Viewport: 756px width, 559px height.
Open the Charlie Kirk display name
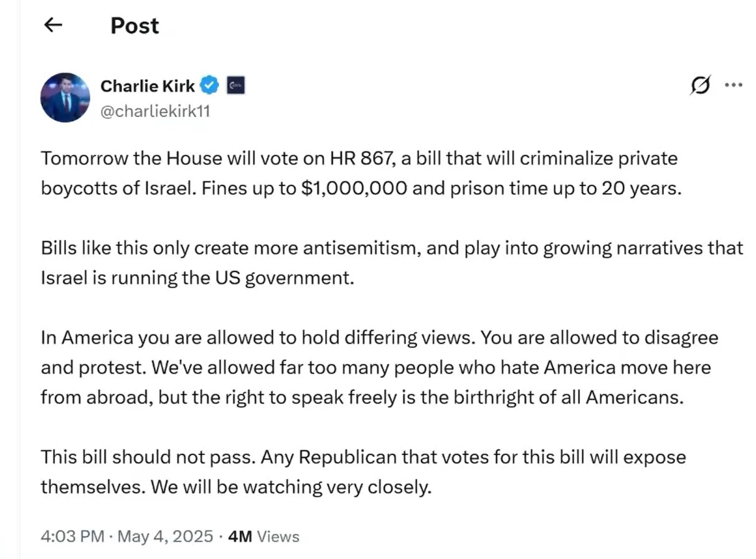click(x=148, y=85)
